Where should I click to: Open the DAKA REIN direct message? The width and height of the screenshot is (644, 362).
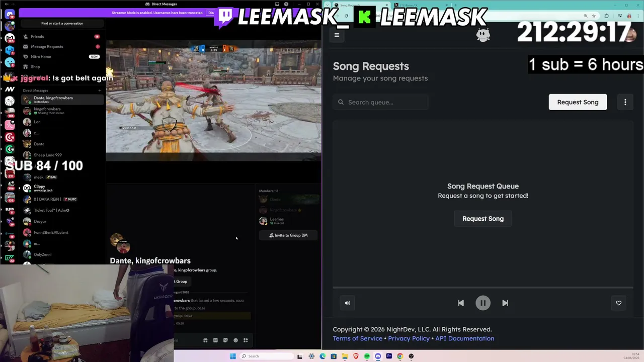tap(61, 200)
